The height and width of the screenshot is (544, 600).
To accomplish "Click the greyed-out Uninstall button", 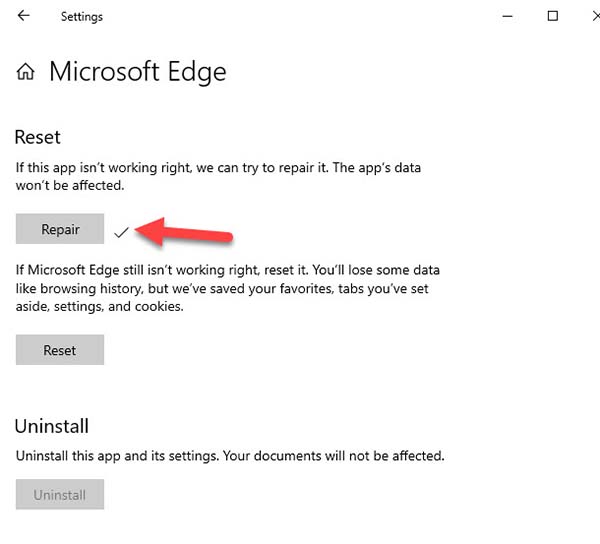I will click(x=60, y=494).
